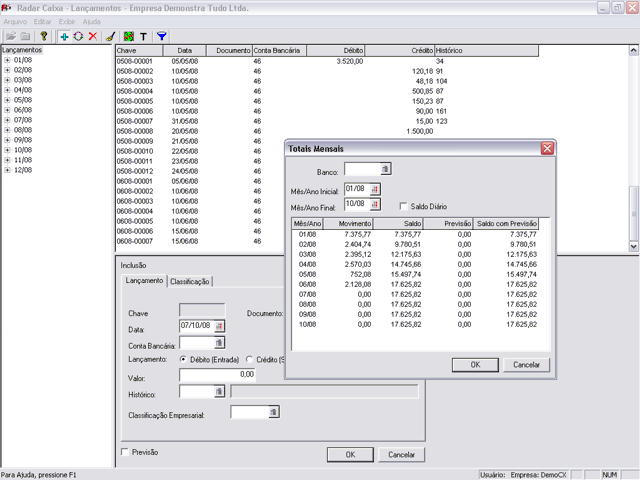Open the Exibir menu
640x480 pixels.
pos(67,21)
